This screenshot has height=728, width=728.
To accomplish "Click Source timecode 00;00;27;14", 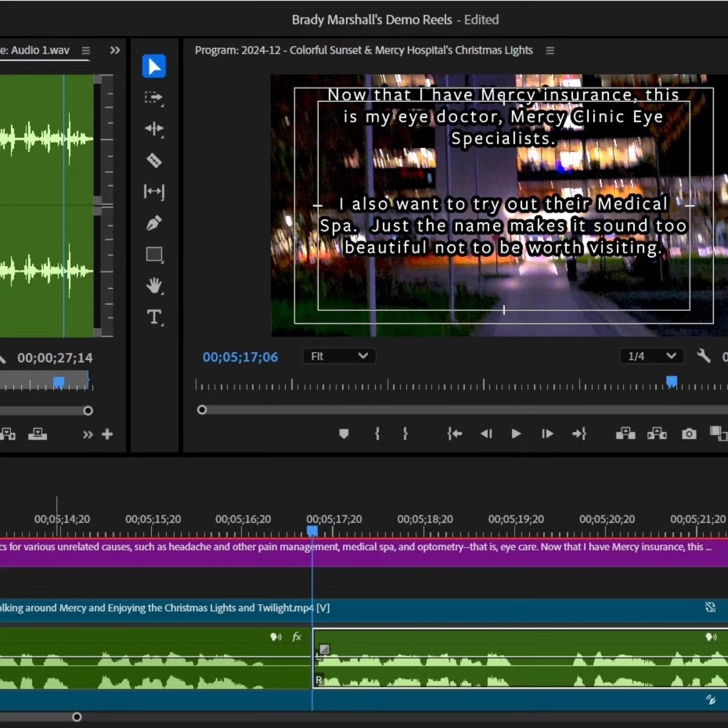I will tap(55, 358).
